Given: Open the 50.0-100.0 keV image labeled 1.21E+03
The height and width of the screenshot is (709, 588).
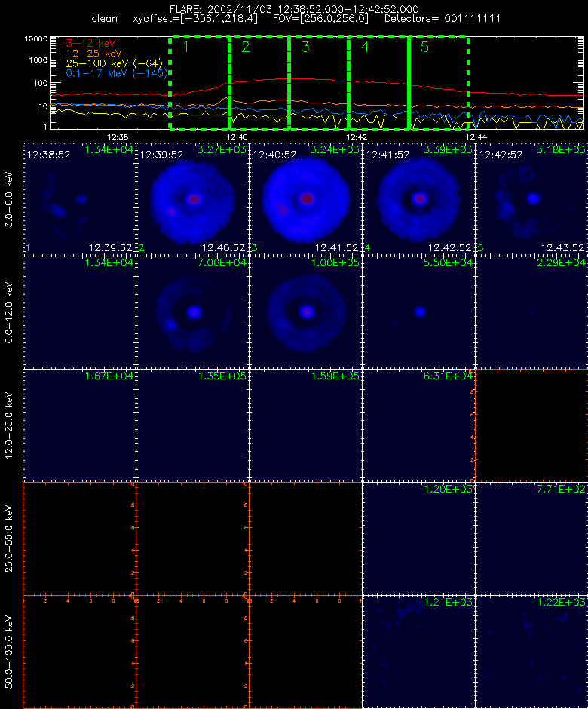Looking at the screenshot, I should pyautogui.click(x=418, y=652).
